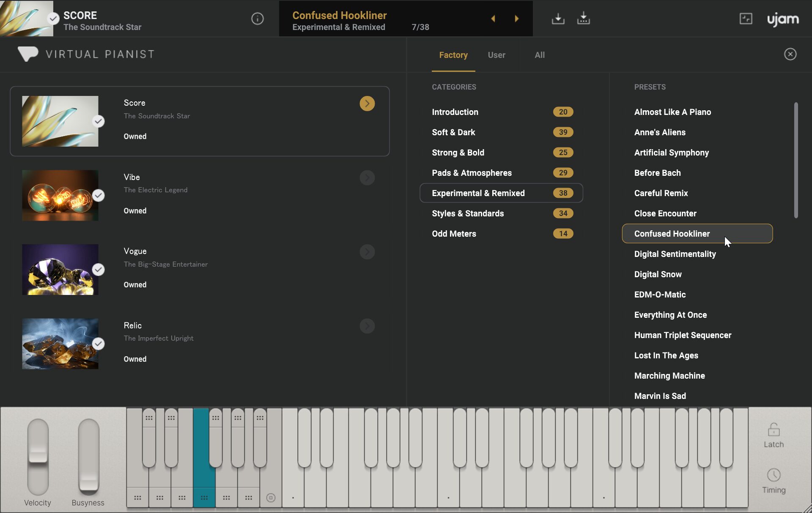
Task: Select the Strong & Bold category
Action: tap(502, 153)
